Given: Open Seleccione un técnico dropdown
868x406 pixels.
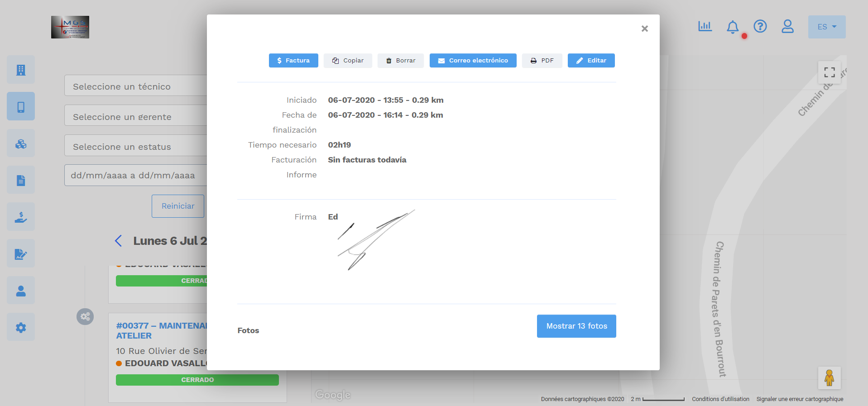Looking at the screenshot, I should point(136,86).
